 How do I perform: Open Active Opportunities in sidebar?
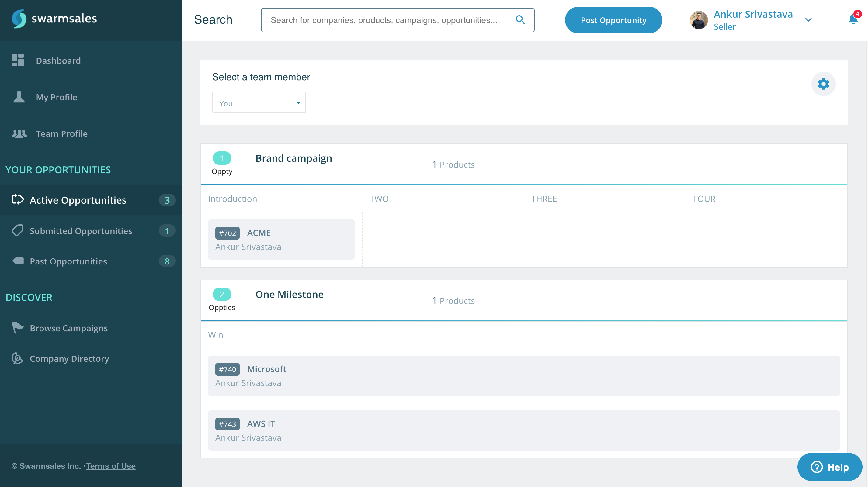pyautogui.click(x=78, y=200)
